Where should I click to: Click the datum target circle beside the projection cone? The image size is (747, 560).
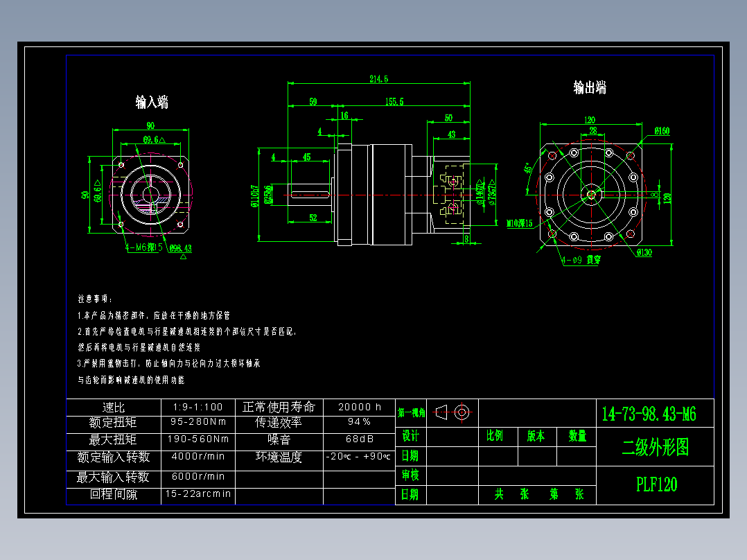pos(462,412)
